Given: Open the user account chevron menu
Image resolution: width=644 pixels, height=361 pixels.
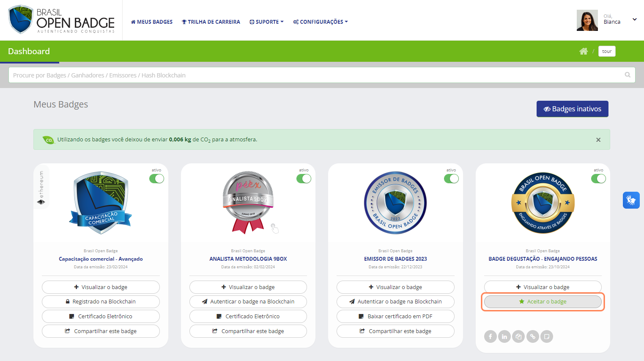Looking at the screenshot, I should 634,19.
